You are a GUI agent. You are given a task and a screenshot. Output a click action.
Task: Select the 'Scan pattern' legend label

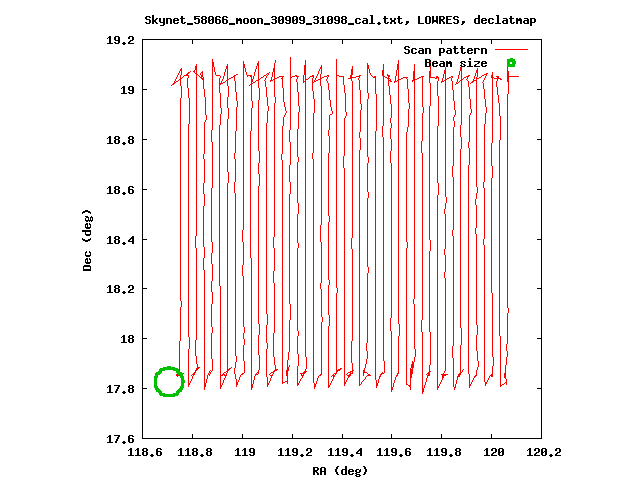[445, 50]
